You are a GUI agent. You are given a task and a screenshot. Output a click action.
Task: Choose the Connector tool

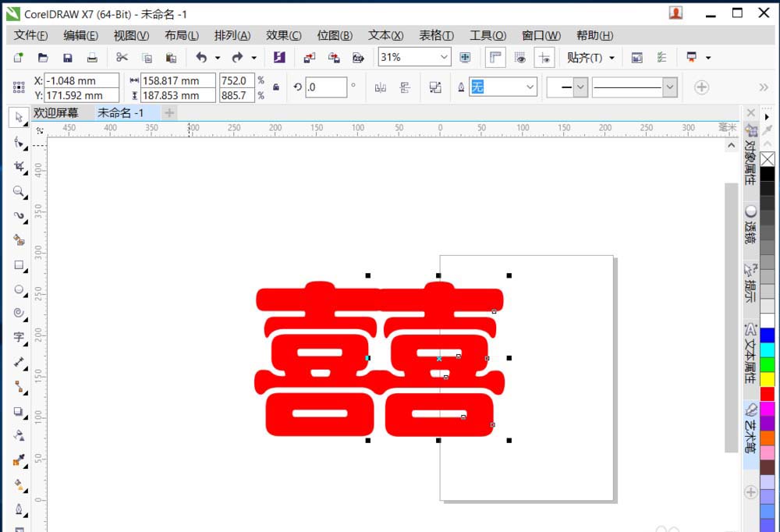click(19, 387)
